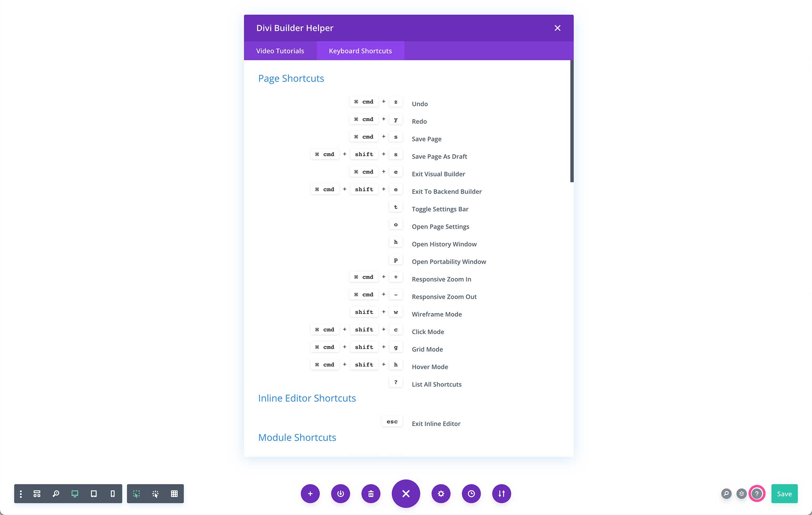812x515 pixels.
Task: Click the help question mark icon bottom right
Action: (757, 494)
